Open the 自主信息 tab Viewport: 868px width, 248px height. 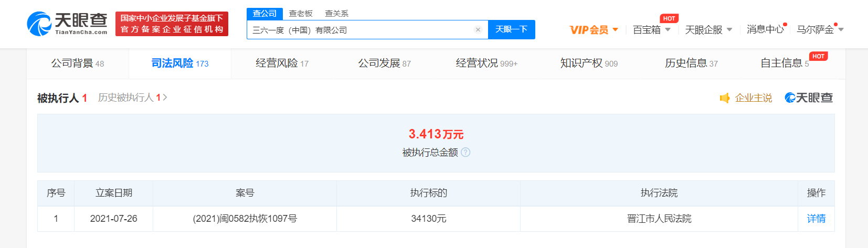pyautogui.click(x=785, y=63)
